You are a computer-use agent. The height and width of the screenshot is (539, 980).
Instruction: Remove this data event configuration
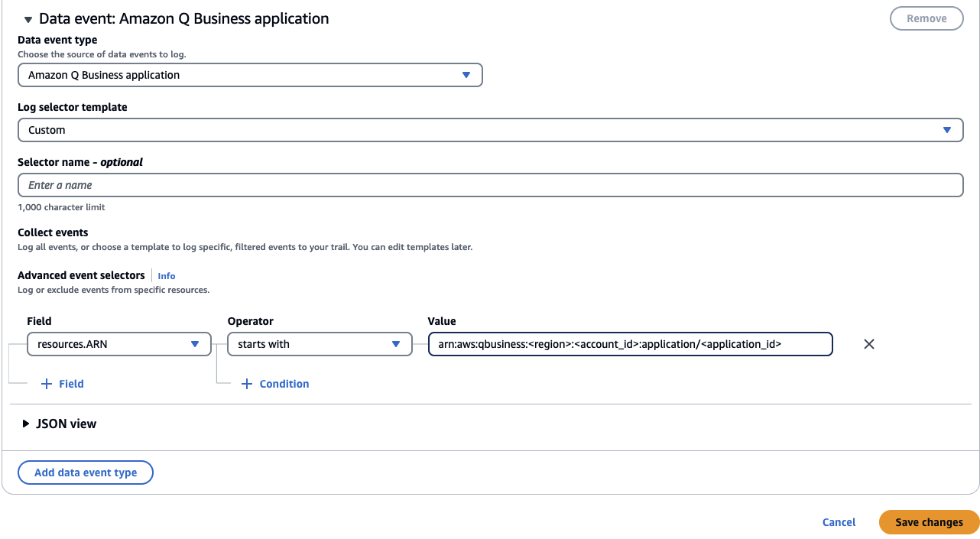click(926, 18)
